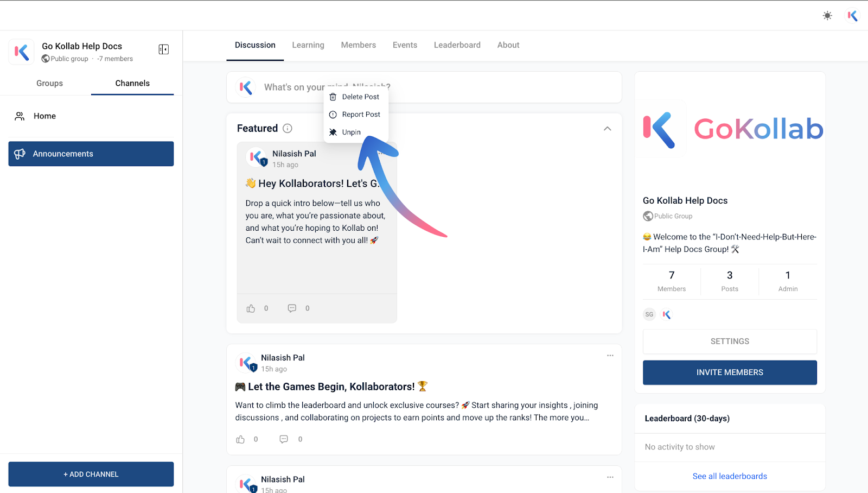Open the Leaderboard tab
This screenshot has width=868, height=493.
(457, 45)
